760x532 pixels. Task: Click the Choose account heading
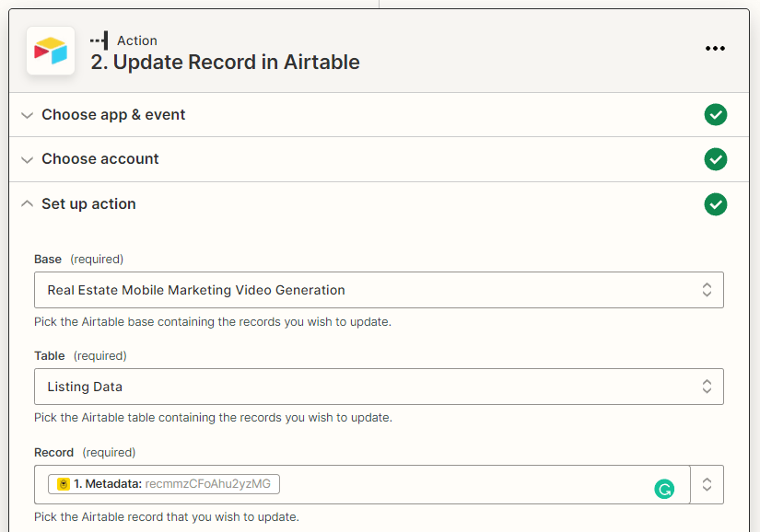pyautogui.click(x=99, y=158)
